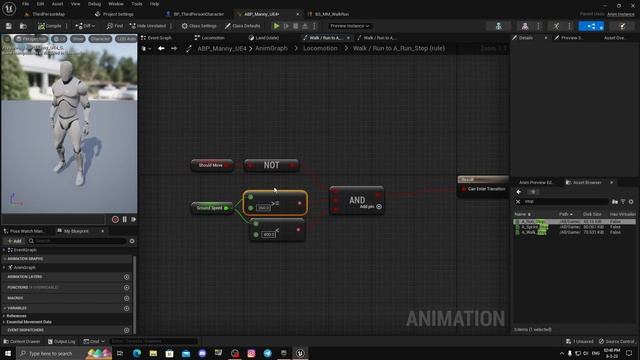The image size is (640, 360).
Task: Open the Preview Instance dropdown
Action: click(x=349, y=26)
